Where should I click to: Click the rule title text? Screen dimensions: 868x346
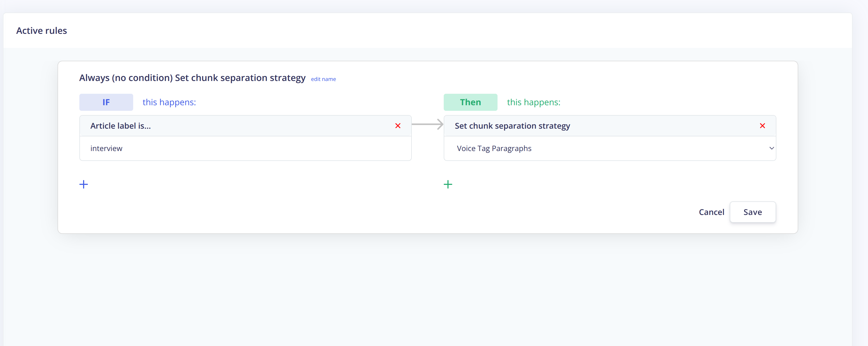tap(192, 78)
